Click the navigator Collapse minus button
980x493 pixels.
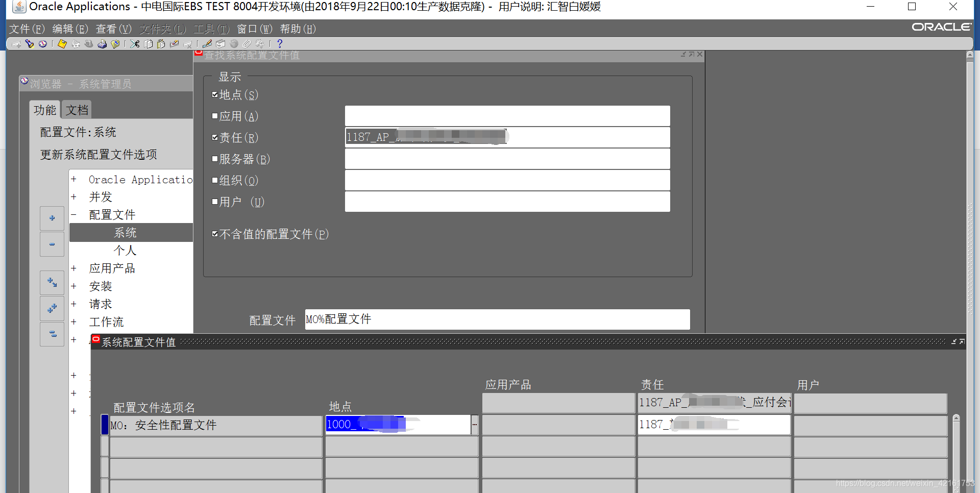click(52, 244)
